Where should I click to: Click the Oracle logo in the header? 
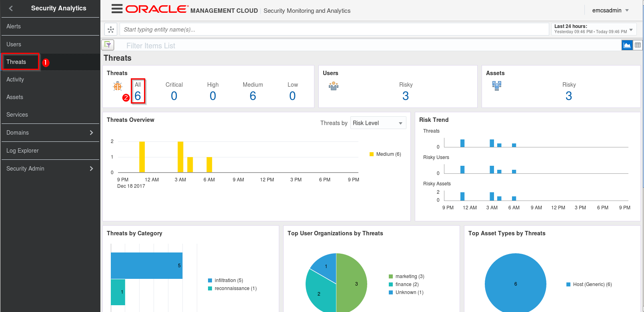coord(157,9)
